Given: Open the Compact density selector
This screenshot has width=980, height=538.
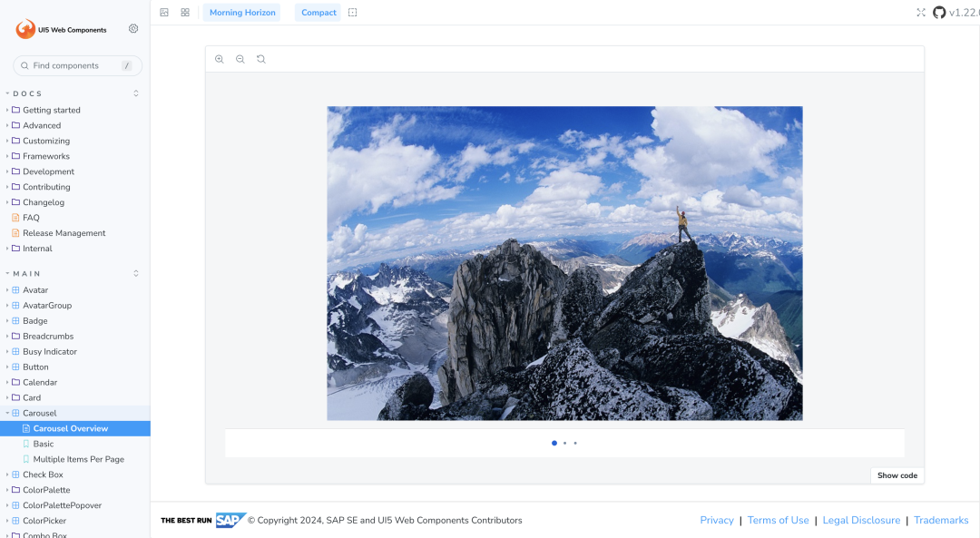Looking at the screenshot, I should (318, 13).
